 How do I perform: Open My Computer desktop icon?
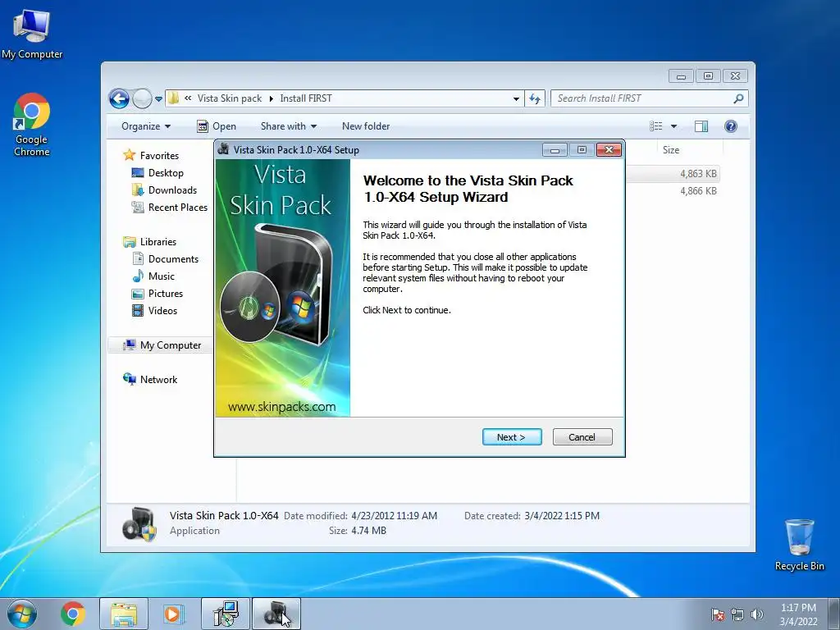(32, 34)
